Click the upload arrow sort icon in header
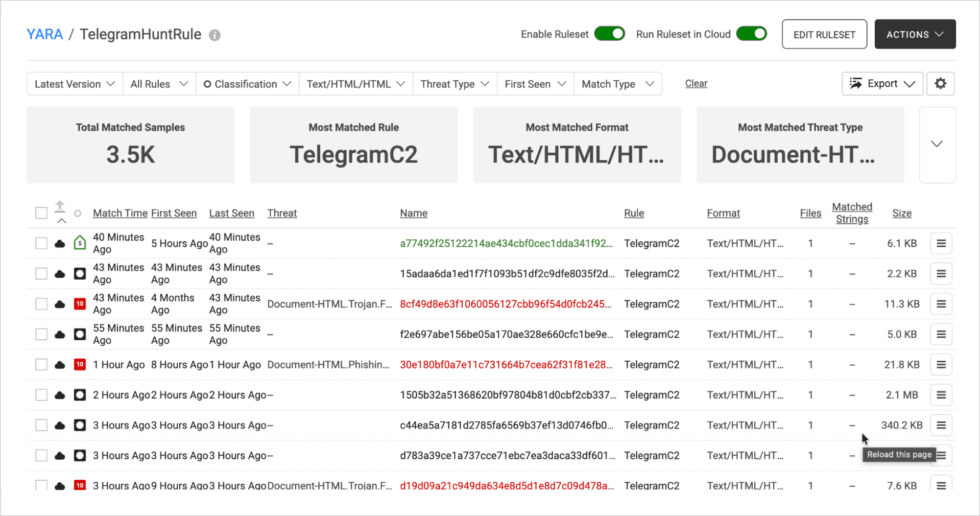 pyautogui.click(x=60, y=207)
